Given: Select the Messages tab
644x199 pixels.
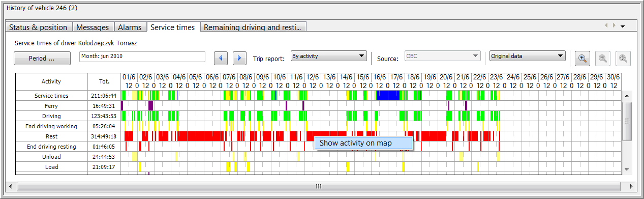Looking at the screenshot, I should (x=93, y=27).
